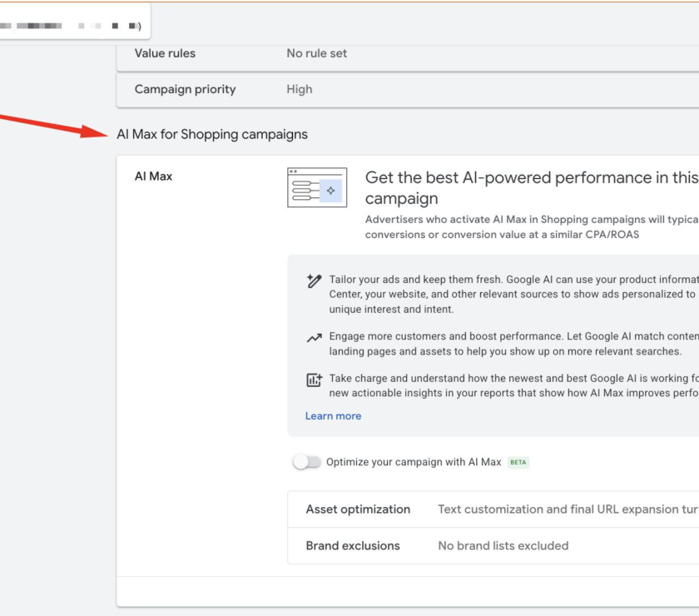Select the 'High' campaign priority value

pyautogui.click(x=299, y=90)
